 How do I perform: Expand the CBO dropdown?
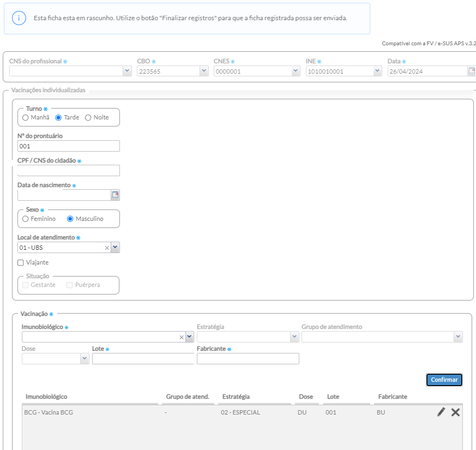[204, 71]
